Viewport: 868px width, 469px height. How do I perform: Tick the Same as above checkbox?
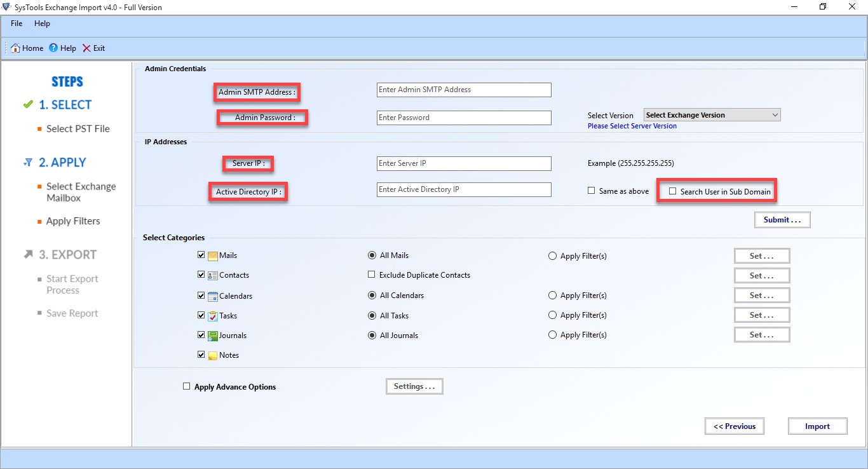(592, 191)
